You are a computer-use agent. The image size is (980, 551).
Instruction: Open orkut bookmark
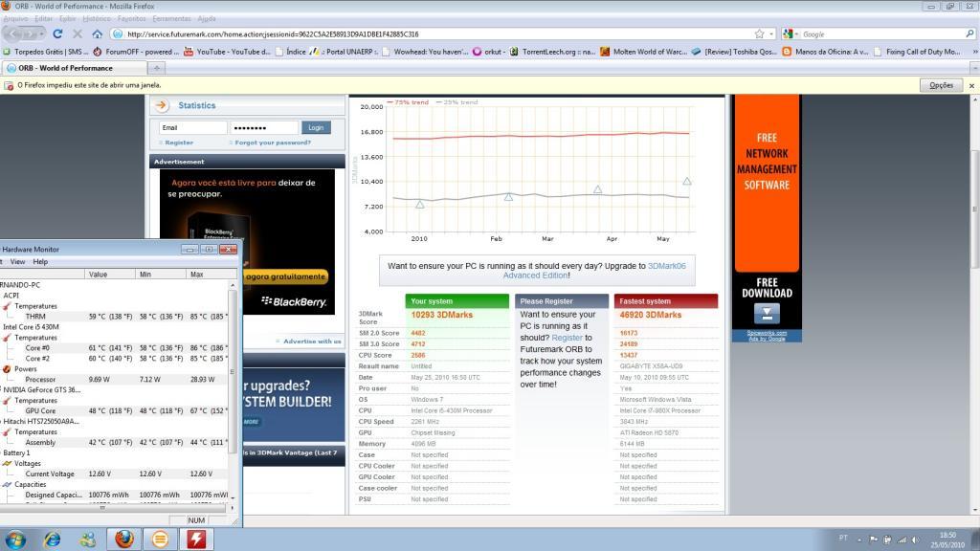click(489, 52)
